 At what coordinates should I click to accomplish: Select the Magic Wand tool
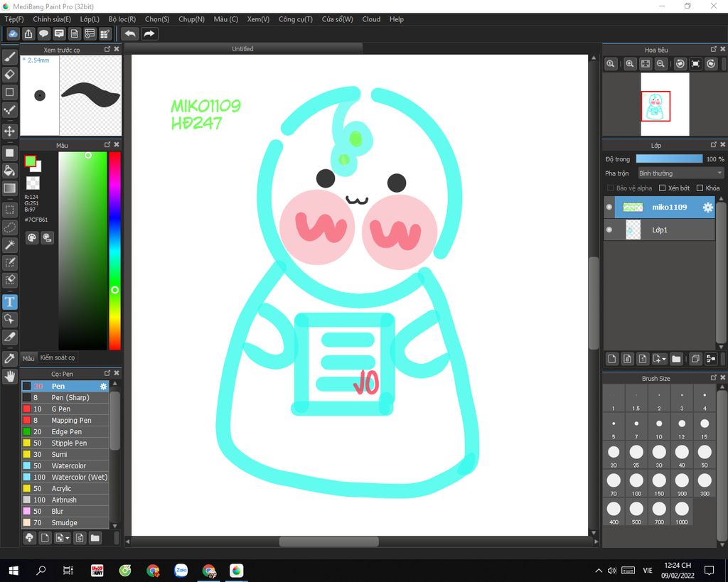[x=10, y=244]
